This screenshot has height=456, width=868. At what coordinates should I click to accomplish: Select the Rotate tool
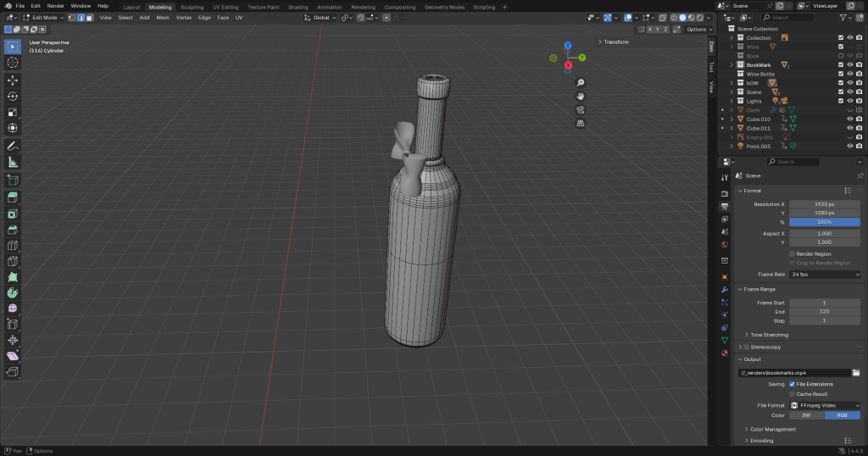tap(13, 96)
